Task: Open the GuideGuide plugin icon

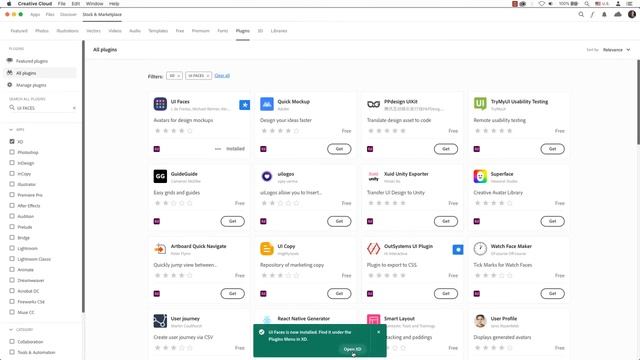Action: click(160, 176)
